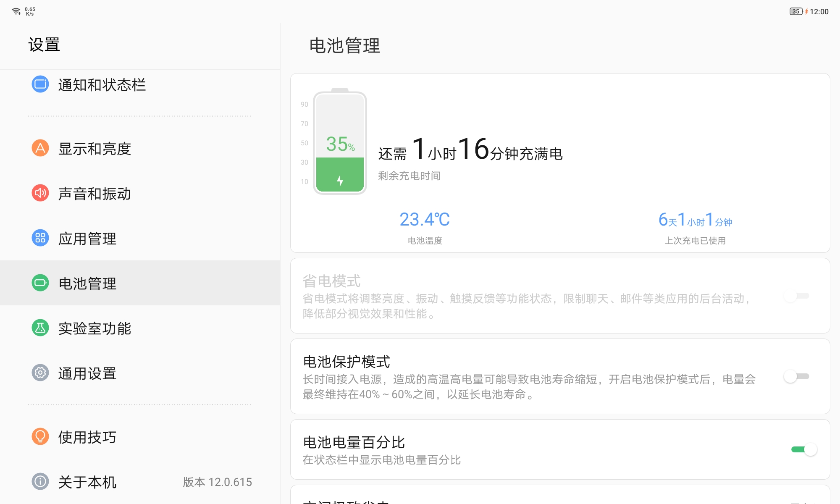This screenshot has height=504, width=840.
Task: Click the green 电池管理 battery icon
Action: 40,283
